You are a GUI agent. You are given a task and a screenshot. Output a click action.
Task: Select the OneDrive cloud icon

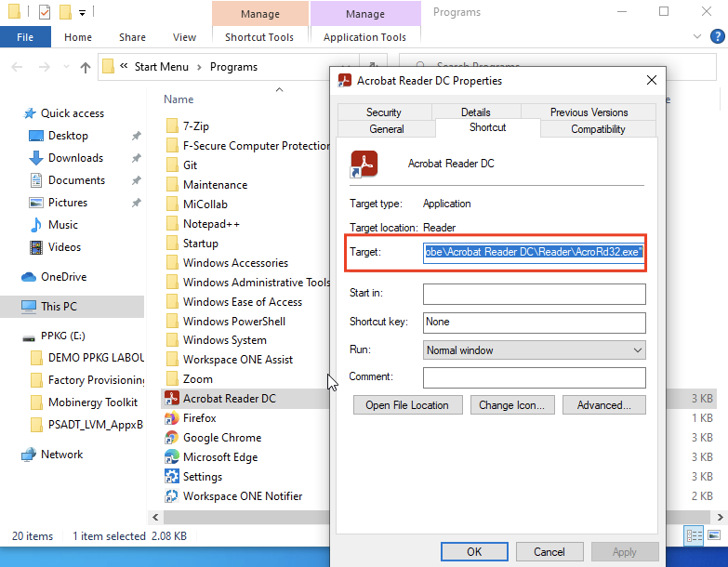click(x=28, y=277)
